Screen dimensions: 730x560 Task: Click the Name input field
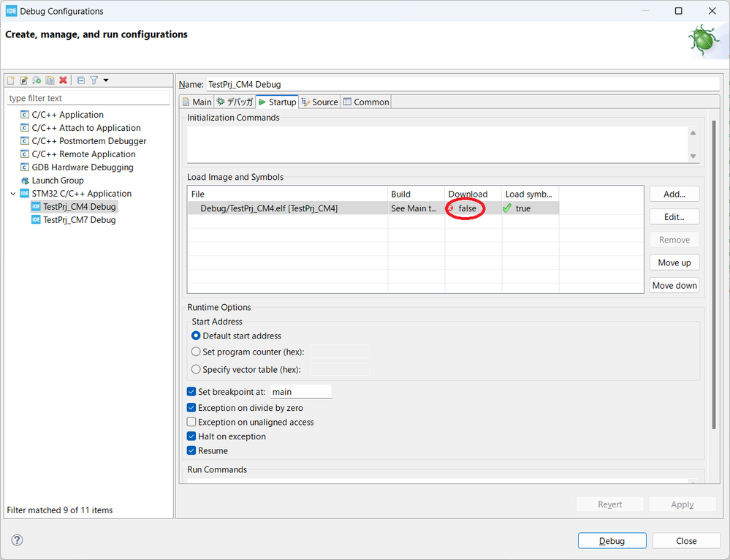point(463,84)
